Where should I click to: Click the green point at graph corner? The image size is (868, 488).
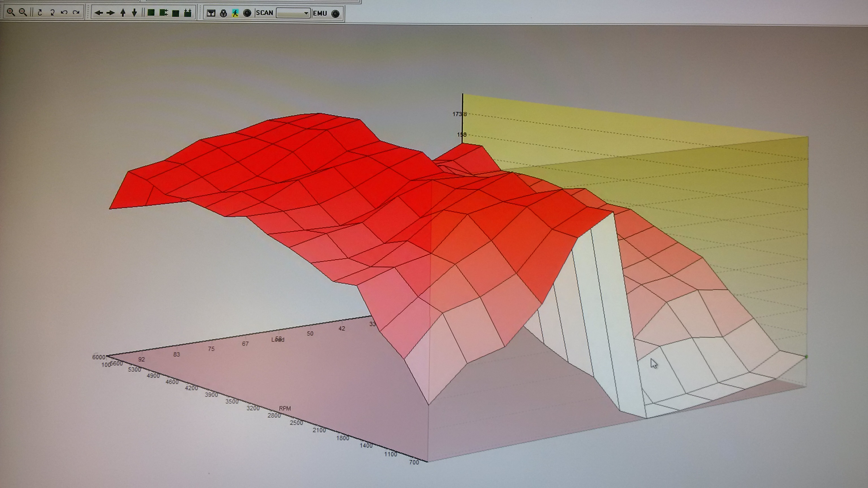click(x=806, y=357)
